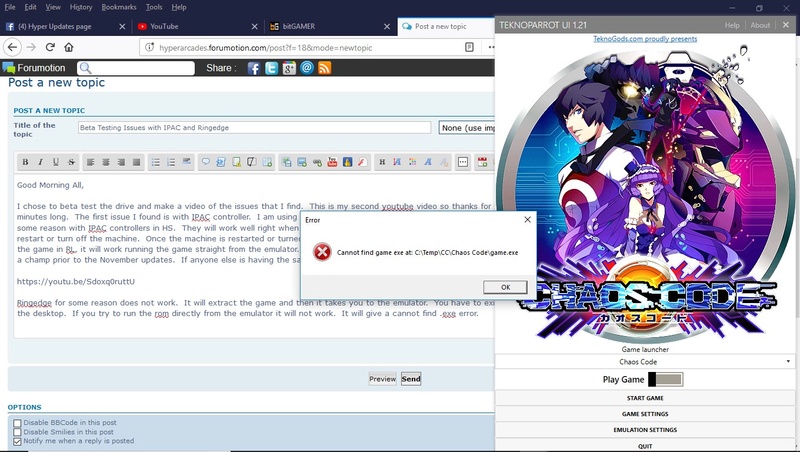Align text left in the editor
Viewport: 800px width, 452px height.
(90, 162)
